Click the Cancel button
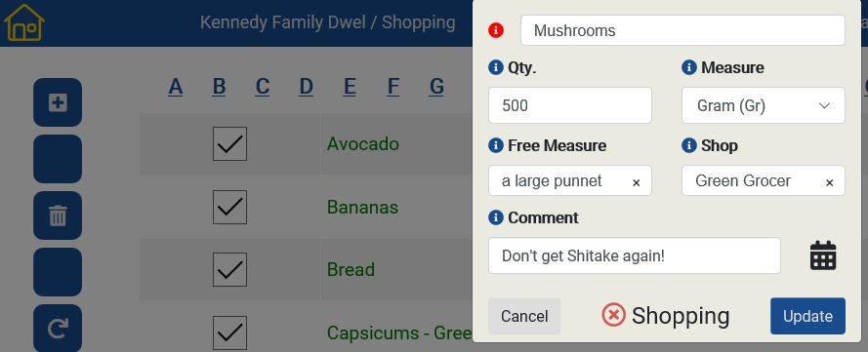The height and width of the screenshot is (352, 868). coord(524,316)
